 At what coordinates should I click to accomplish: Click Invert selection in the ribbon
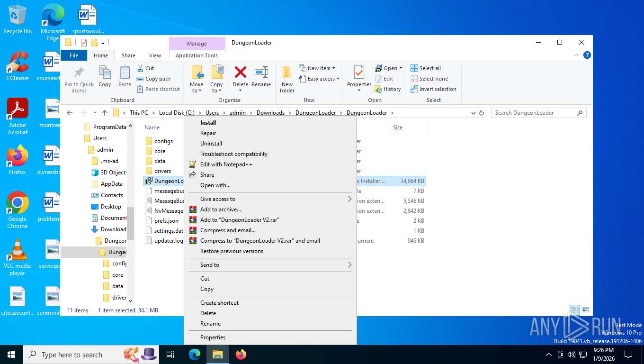coord(433,89)
